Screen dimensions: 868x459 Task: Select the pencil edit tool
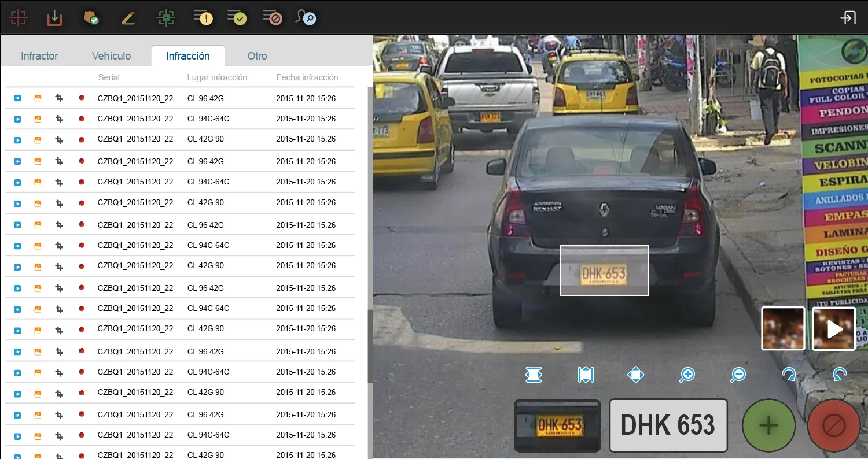pos(128,18)
